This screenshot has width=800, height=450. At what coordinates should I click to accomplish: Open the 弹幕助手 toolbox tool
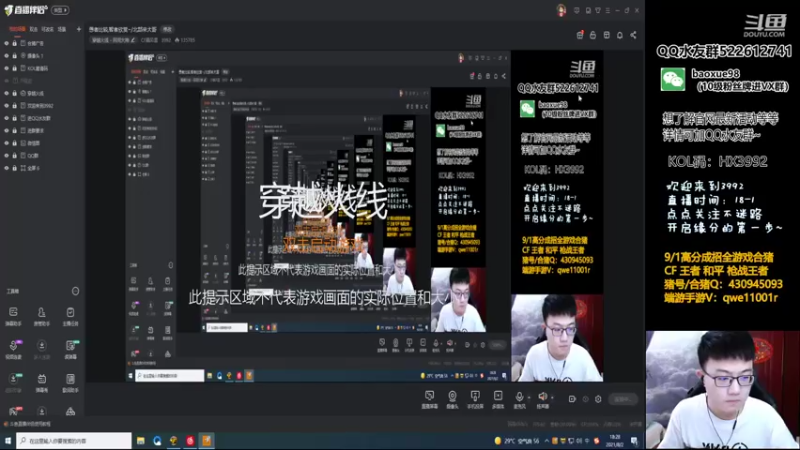pos(13,316)
